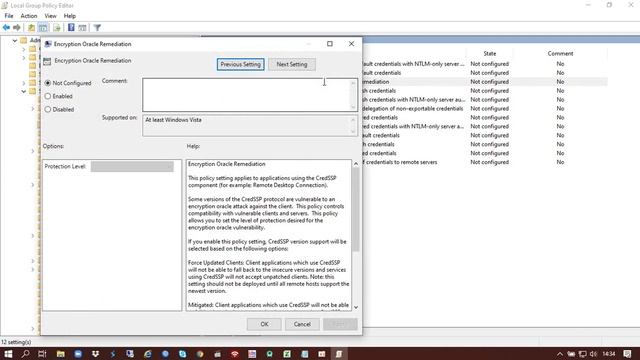
Task: Open Task View in the taskbar
Action: click(x=42, y=354)
